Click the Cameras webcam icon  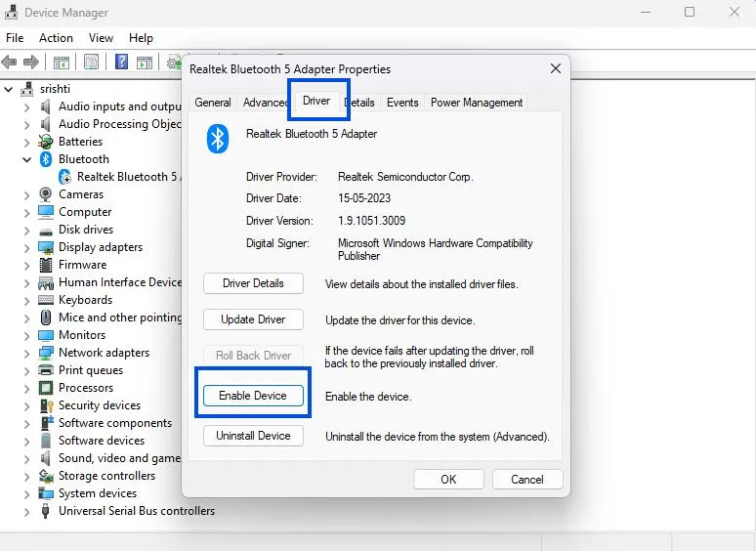click(x=45, y=194)
